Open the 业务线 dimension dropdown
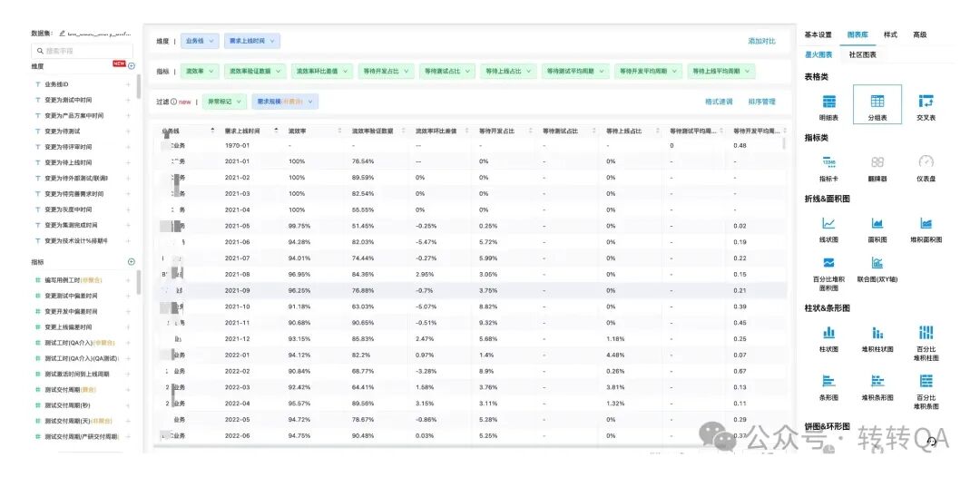 coord(200,41)
